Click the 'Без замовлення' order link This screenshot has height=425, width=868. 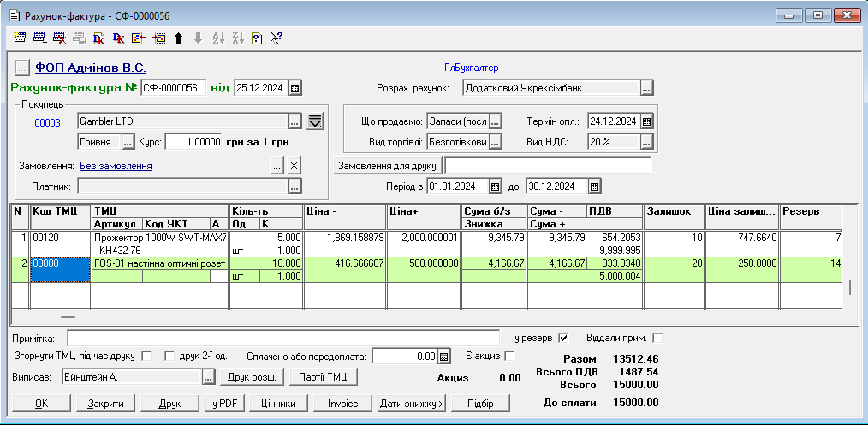coord(116,166)
